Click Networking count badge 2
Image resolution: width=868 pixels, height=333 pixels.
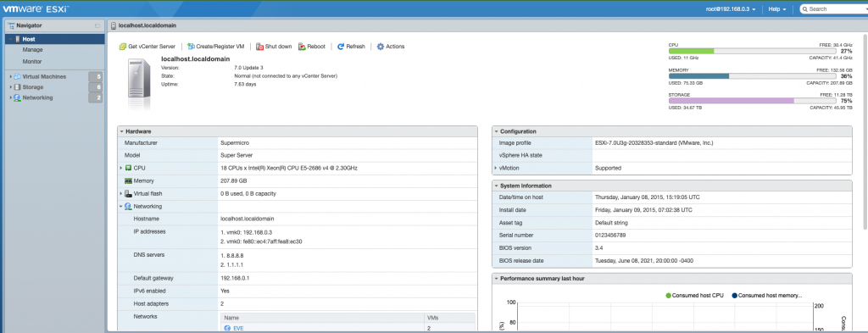click(x=97, y=97)
